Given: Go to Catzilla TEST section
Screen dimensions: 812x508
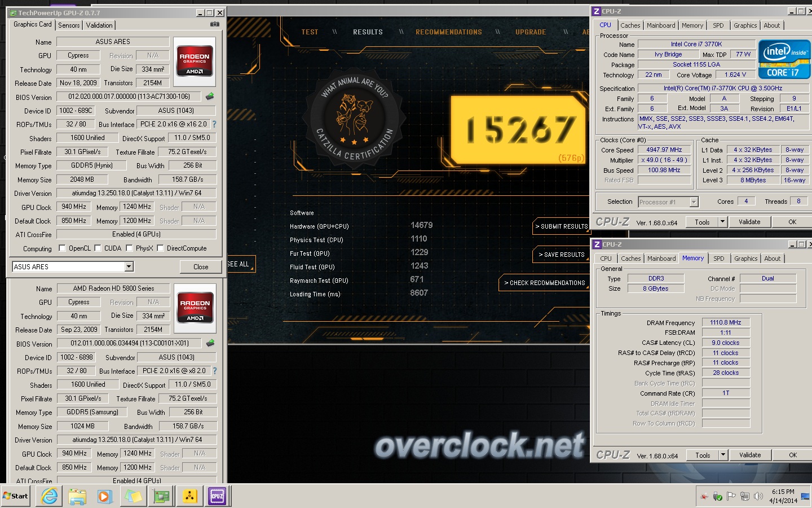Looking at the screenshot, I should (x=310, y=32).
